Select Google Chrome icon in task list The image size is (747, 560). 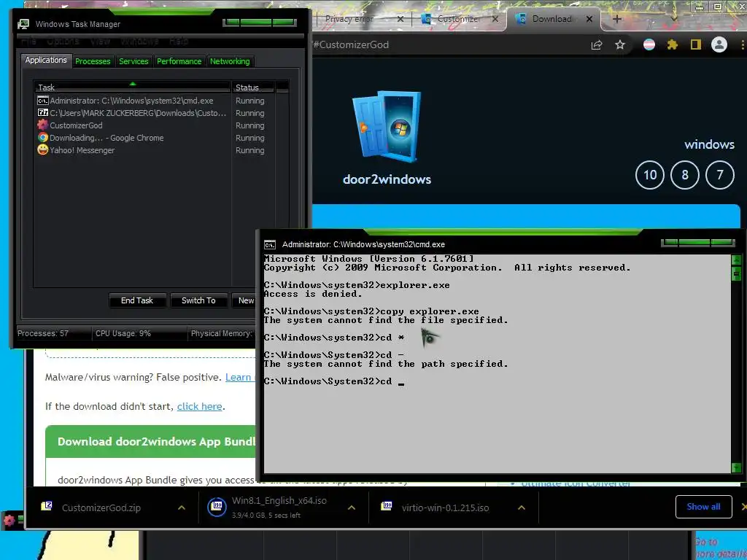(x=43, y=138)
